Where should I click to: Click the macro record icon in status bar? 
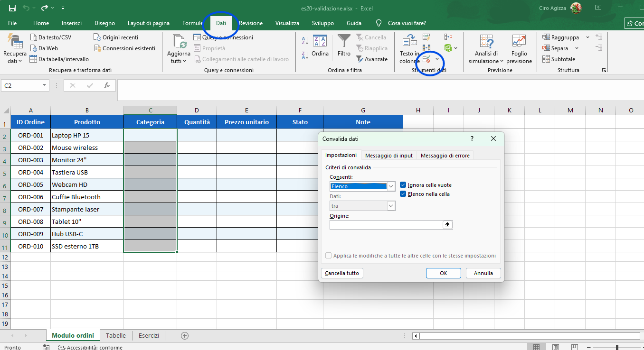click(46, 347)
